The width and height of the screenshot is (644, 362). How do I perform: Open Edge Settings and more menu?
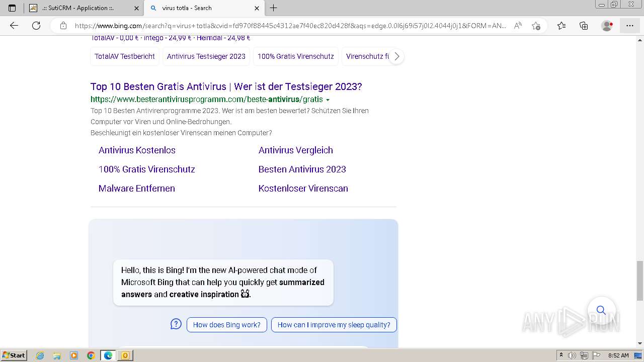(x=630, y=26)
